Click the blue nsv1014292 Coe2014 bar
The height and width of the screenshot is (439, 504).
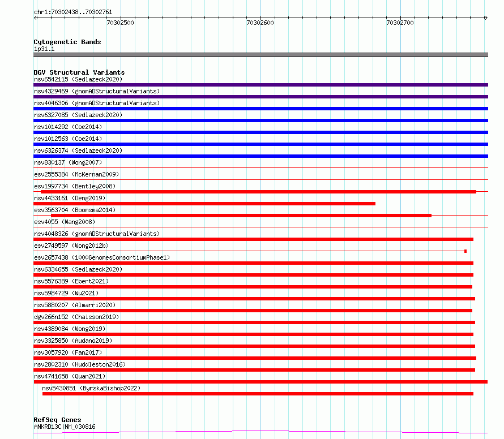click(260, 132)
